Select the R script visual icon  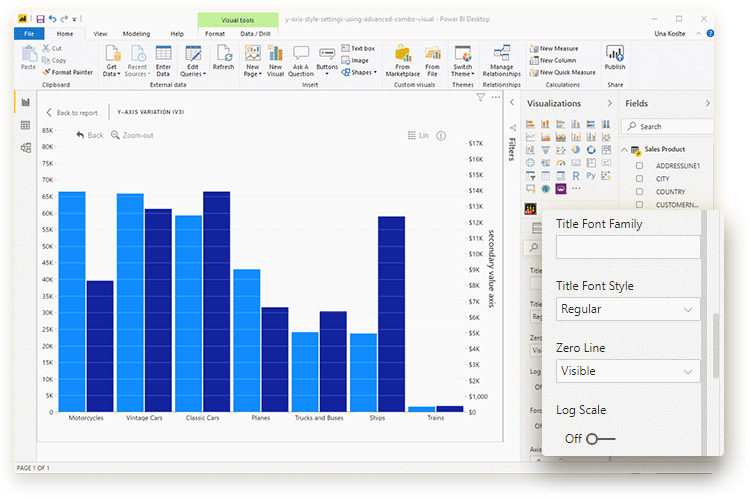[x=576, y=176]
